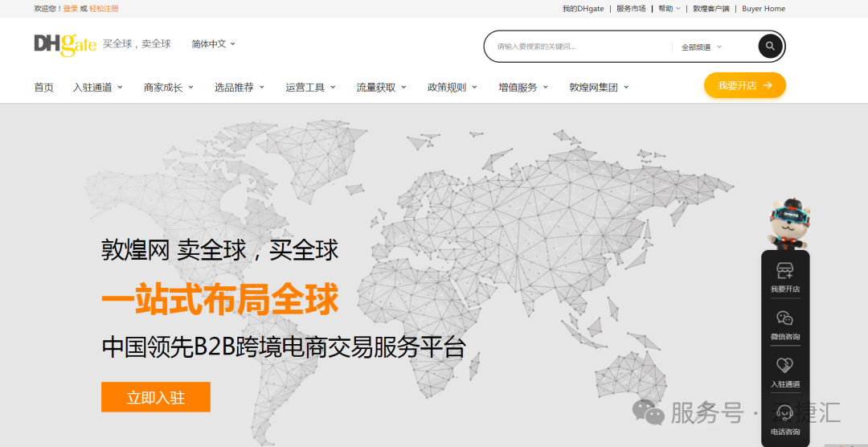Click the orange 我要开店 button
The height and width of the screenshot is (447, 868).
(744, 85)
